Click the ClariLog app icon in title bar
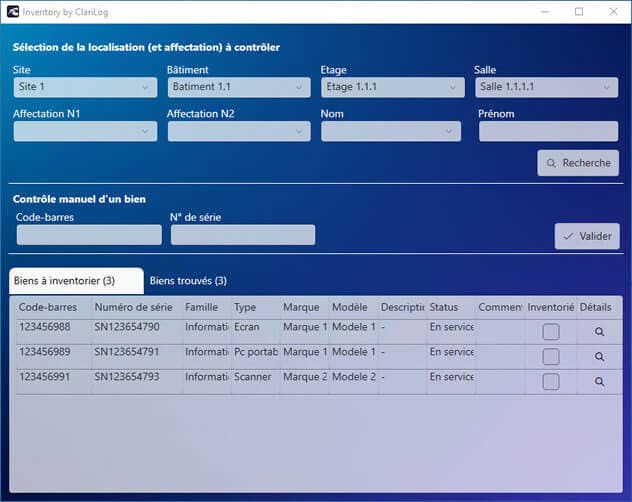This screenshot has height=502, width=632. 12,12
